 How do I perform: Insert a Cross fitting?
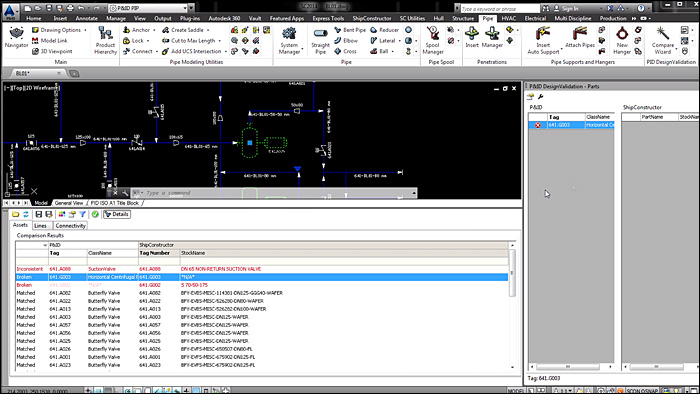pos(346,51)
